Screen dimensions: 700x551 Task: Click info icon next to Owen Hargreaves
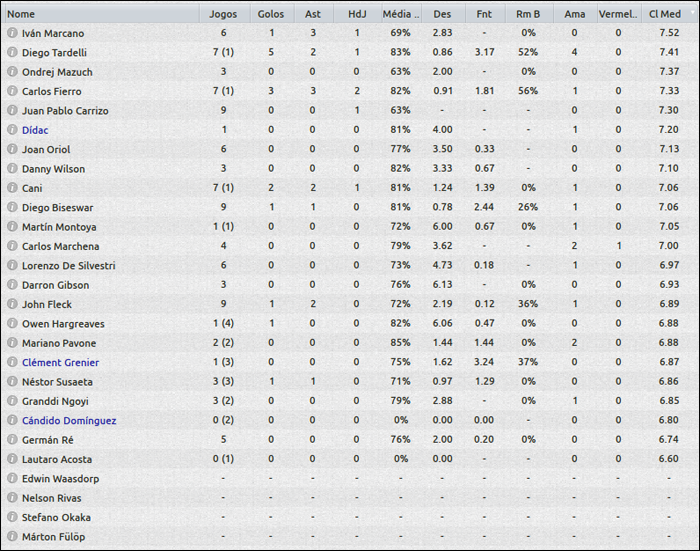pos(12,324)
